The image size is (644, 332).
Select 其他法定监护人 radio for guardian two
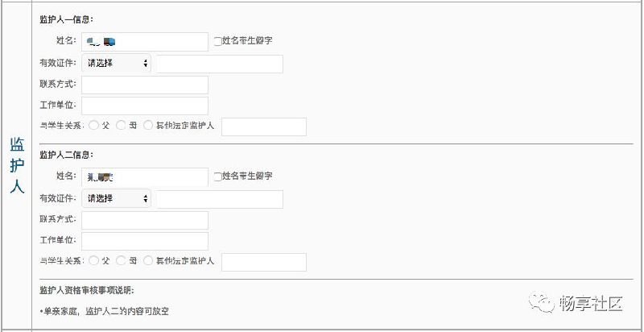tap(148, 261)
